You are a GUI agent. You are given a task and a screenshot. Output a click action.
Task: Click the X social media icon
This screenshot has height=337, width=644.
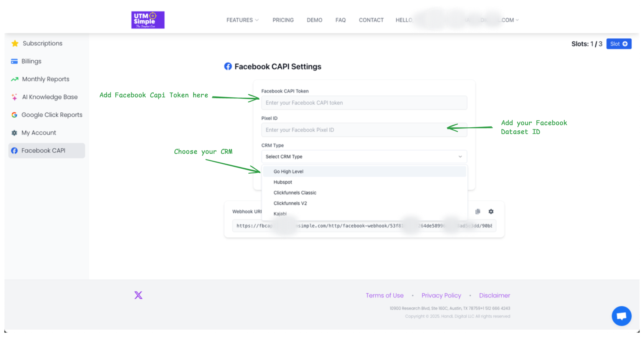click(138, 295)
